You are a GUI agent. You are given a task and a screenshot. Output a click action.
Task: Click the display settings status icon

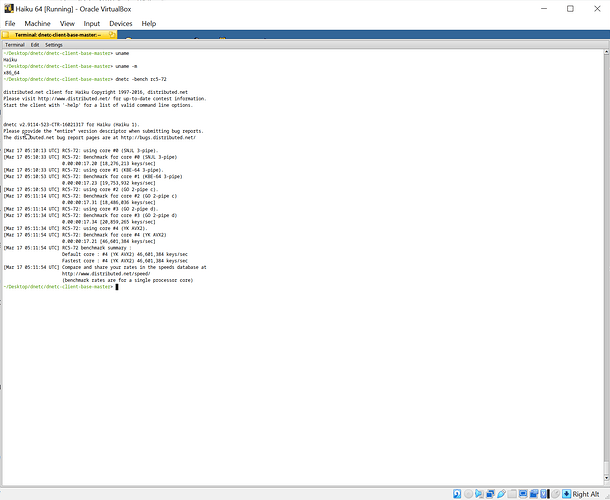pos(523,494)
